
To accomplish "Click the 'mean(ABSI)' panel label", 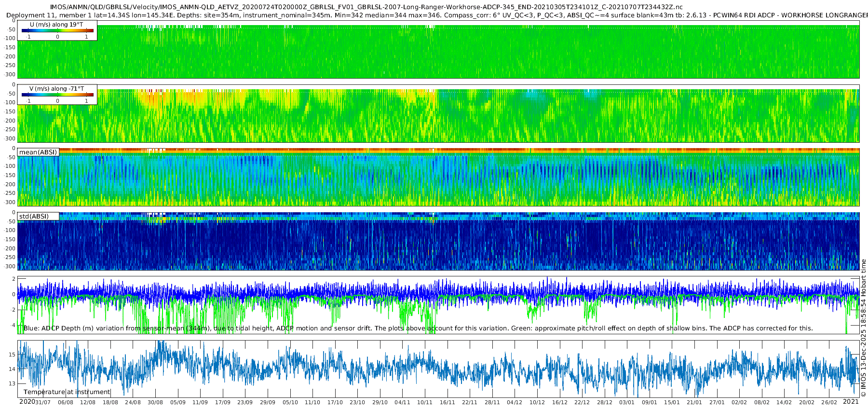I will coord(38,152).
